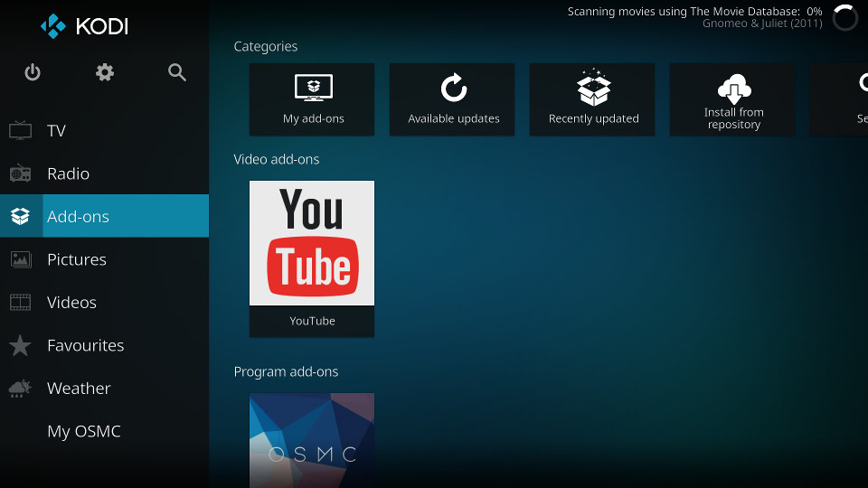Screen dimensions: 868x488
Task: Click the Kodi logo icon
Action: coord(53,26)
